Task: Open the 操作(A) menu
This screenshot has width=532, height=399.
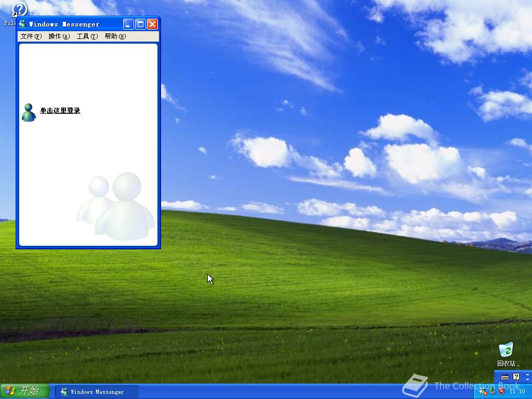Action: click(59, 36)
